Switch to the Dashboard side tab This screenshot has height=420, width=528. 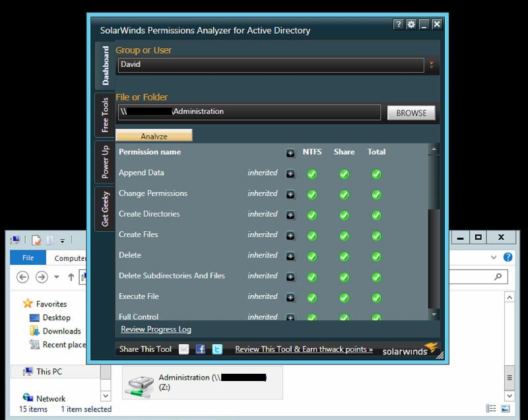[105, 65]
